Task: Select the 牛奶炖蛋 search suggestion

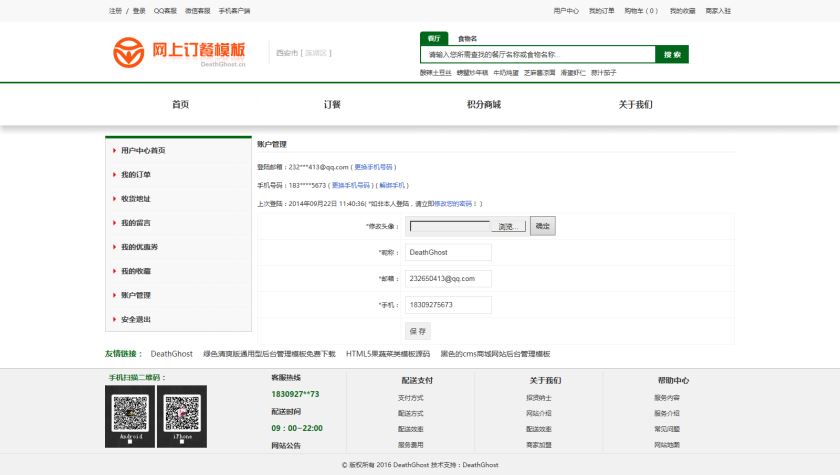Action: click(x=506, y=73)
